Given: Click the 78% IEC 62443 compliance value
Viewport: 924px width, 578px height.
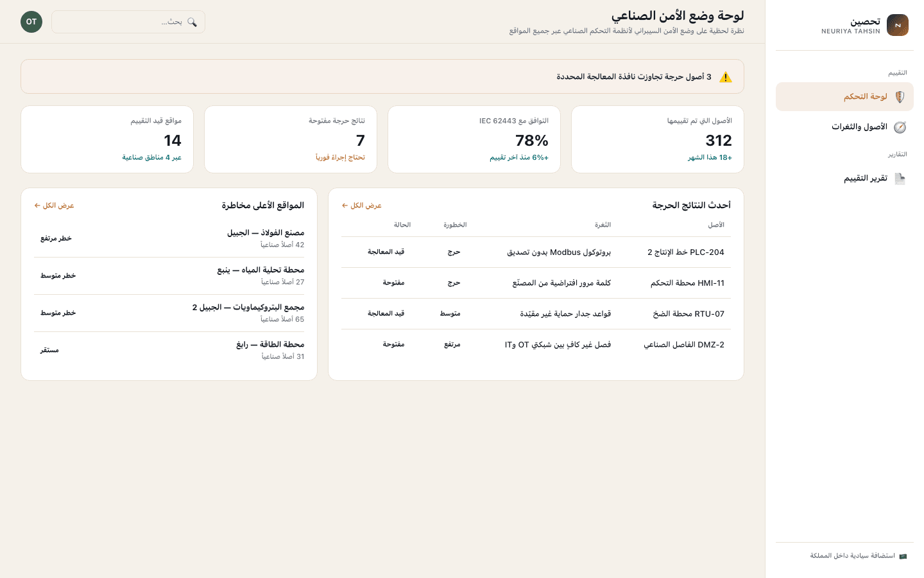Looking at the screenshot, I should (532, 141).
